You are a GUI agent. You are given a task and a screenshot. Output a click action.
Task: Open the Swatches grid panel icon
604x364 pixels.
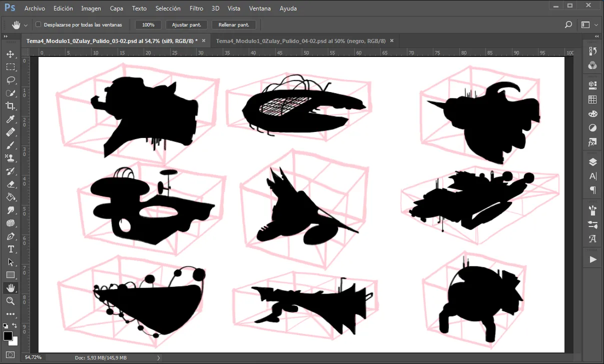(593, 100)
